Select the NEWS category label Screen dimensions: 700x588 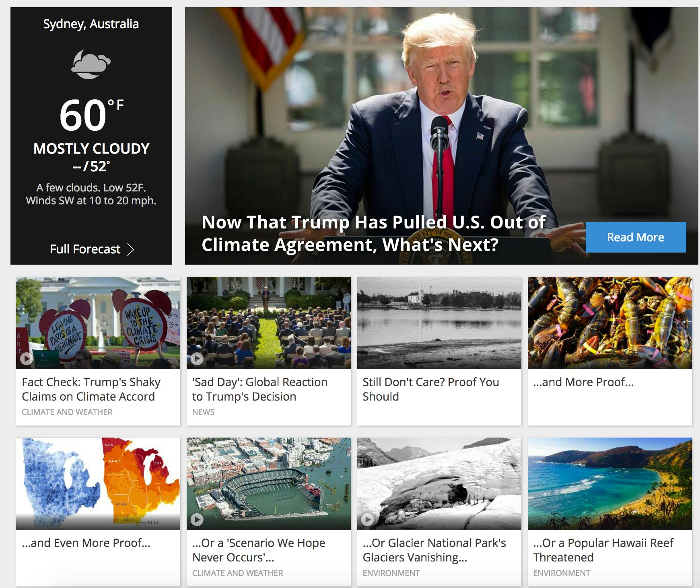point(204,412)
